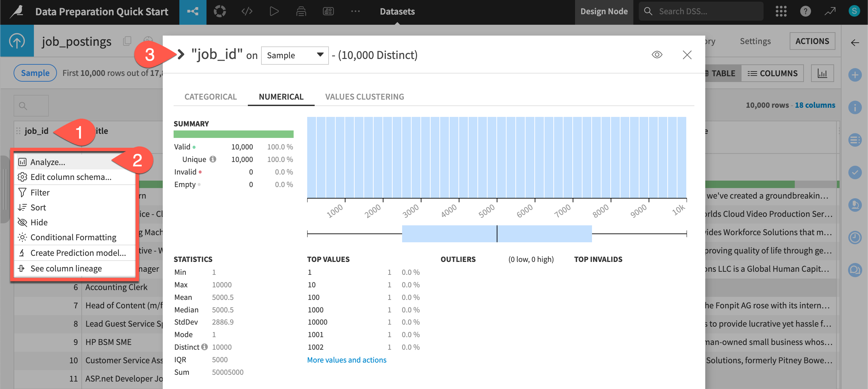Open the Flow icon in the top navbar
This screenshot has width=868, height=389.
(193, 11)
